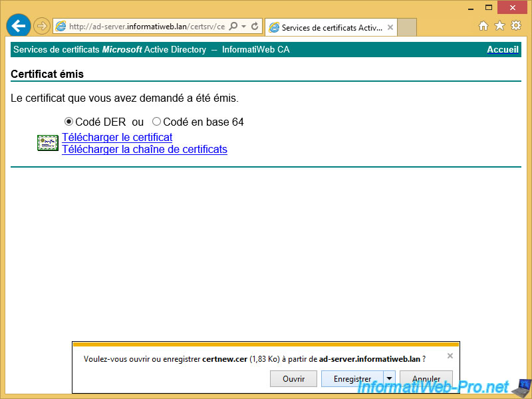Select the Codé DER radio option
This screenshot has width=532, height=399.
point(68,122)
